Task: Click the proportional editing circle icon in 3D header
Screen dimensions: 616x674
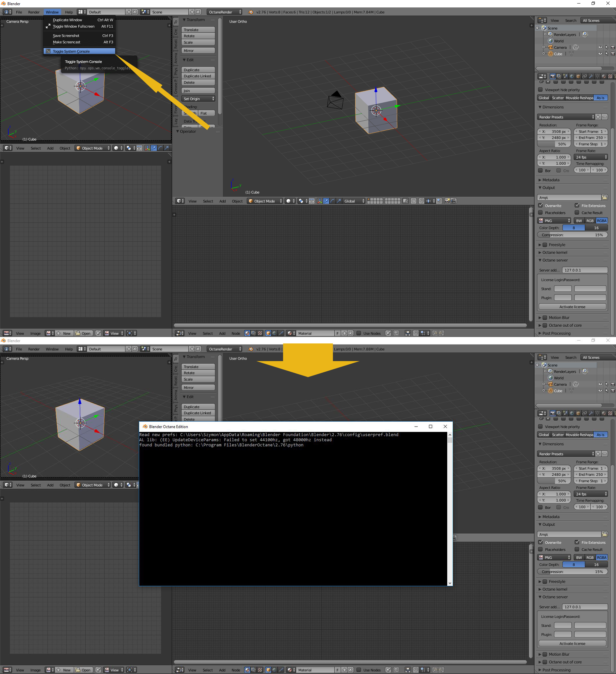Action: coord(414,201)
